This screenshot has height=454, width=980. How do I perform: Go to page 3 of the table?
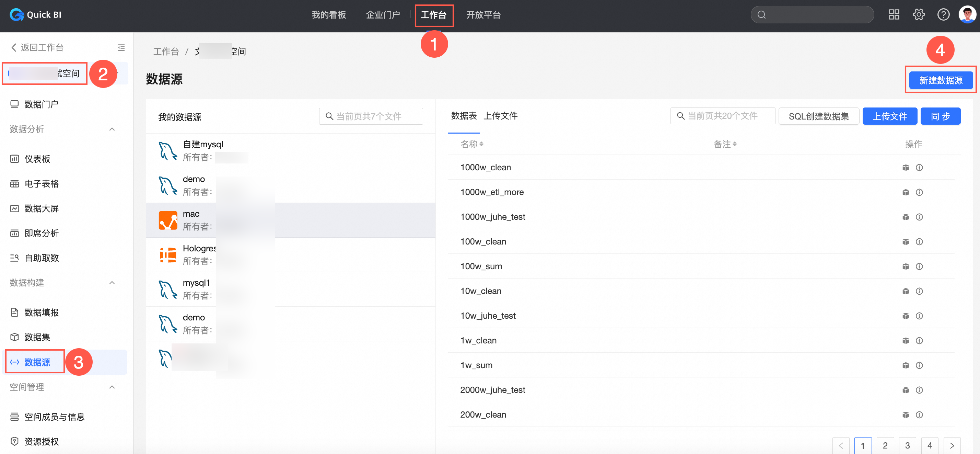point(907,445)
